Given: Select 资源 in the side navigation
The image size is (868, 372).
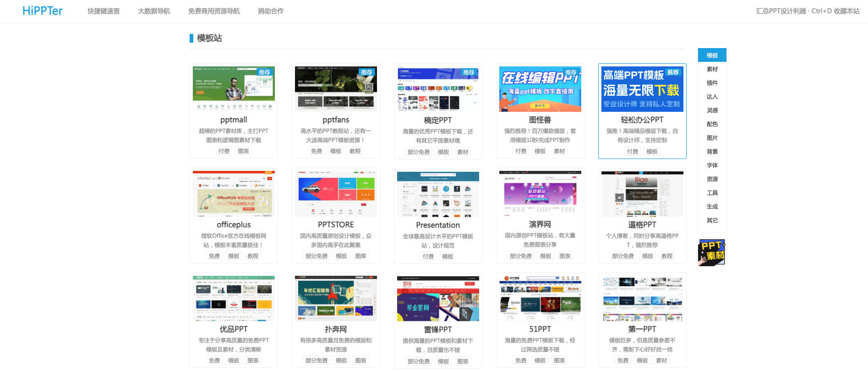Looking at the screenshot, I should click(712, 179).
